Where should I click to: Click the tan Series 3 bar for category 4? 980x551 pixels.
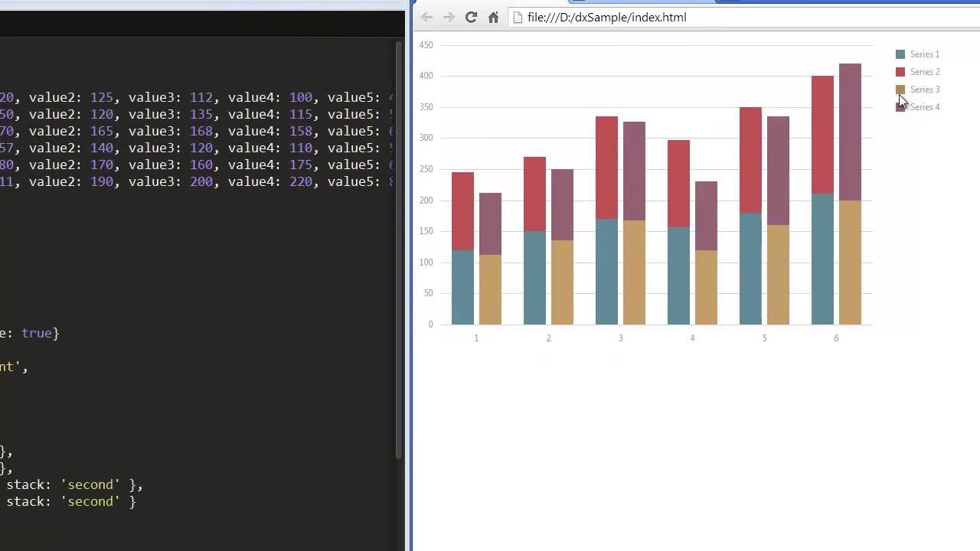click(x=706, y=287)
